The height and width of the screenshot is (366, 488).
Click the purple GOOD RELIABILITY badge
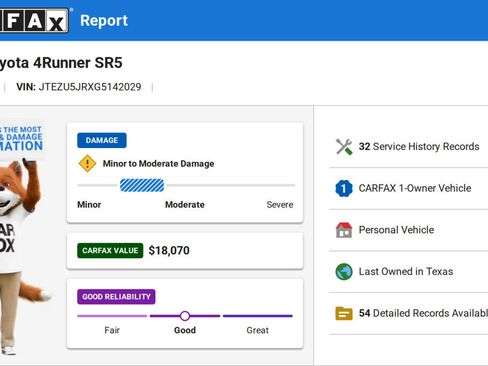point(116,297)
